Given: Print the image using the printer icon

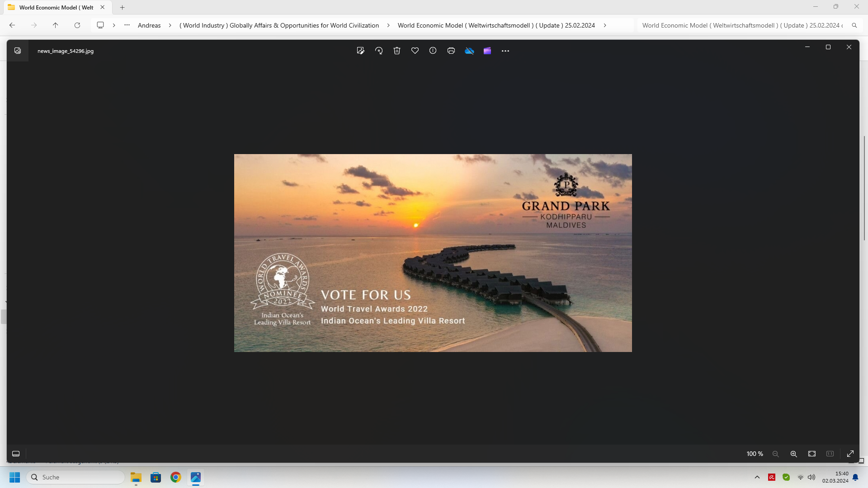Looking at the screenshot, I should point(451,51).
